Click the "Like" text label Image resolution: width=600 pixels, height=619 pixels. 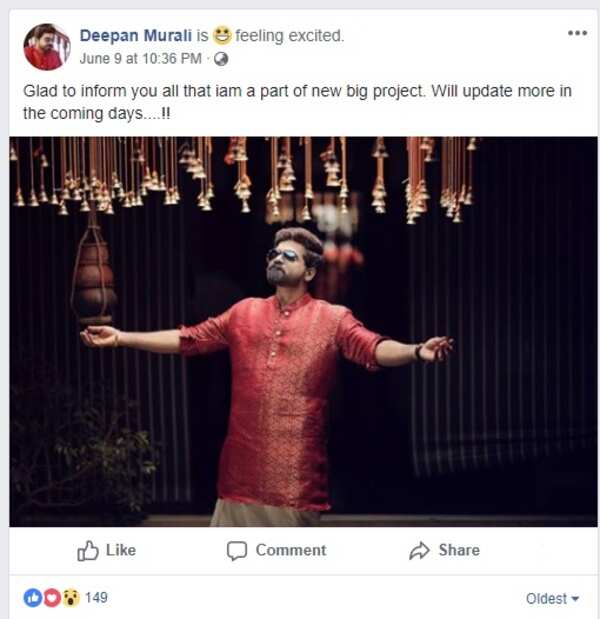coord(120,550)
